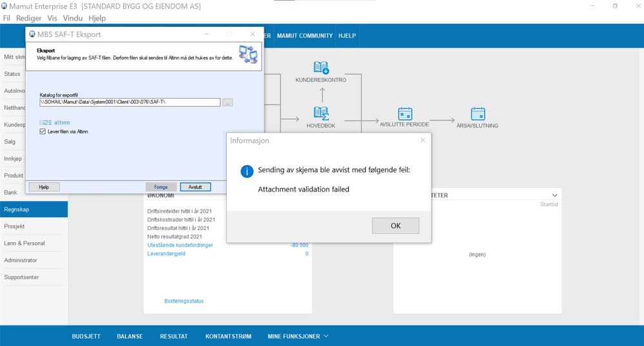The image size is (644, 346).
Task: Click the browse button beside export path
Action: click(x=228, y=102)
